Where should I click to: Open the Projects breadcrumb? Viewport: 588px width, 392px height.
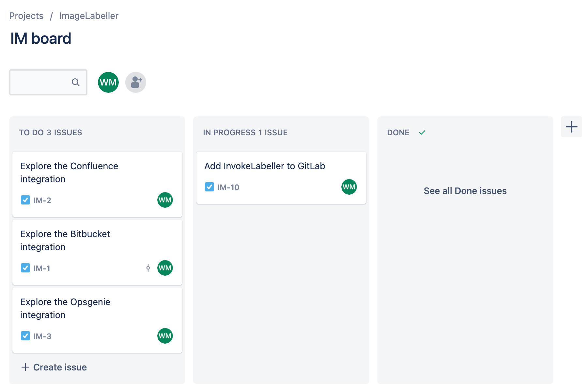point(26,15)
